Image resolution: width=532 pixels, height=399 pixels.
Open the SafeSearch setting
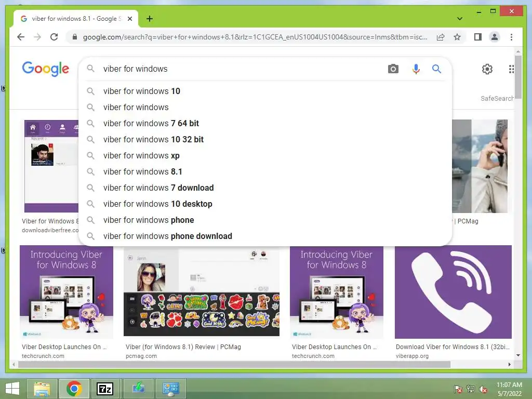pyautogui.click(x=497, y=98)
